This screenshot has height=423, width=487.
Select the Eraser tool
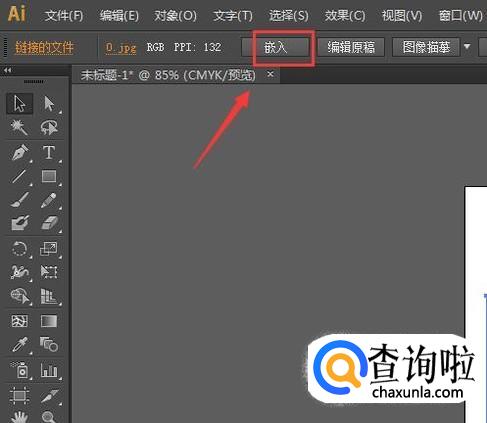pos(49,223)
